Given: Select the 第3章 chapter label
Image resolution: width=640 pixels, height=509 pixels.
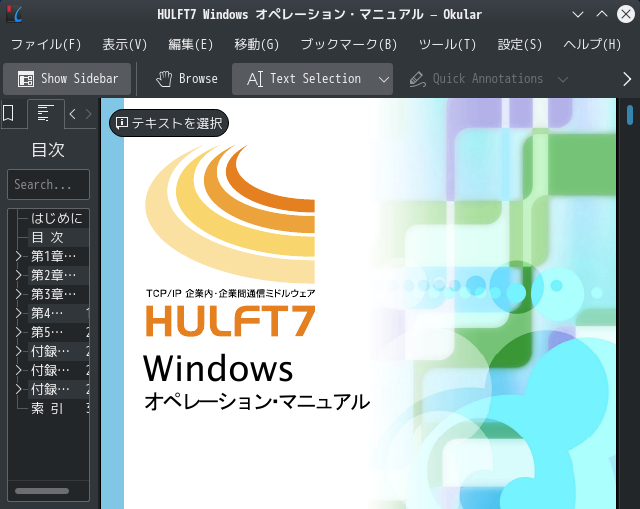Looking at the screenshot, I should pyautogui.click(x=53, y=294).
